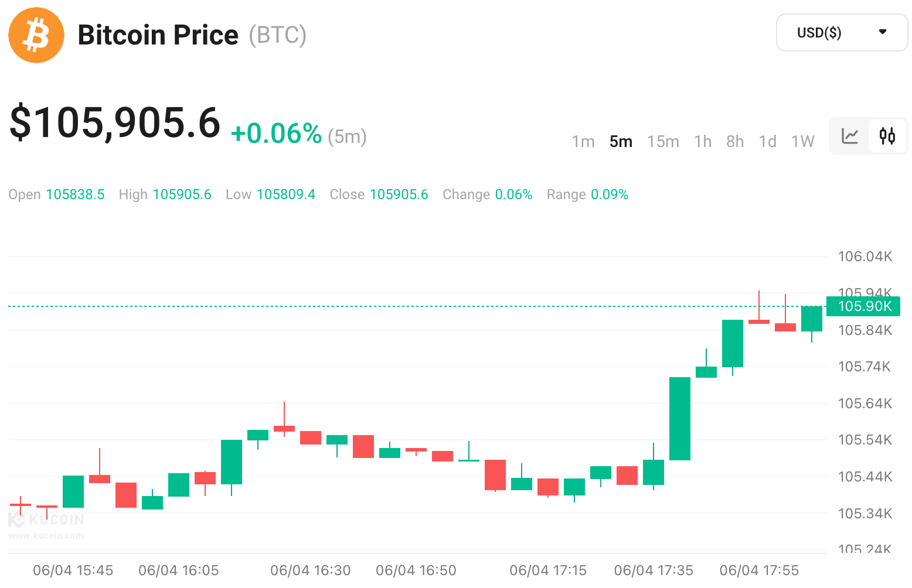Screen dimensions: 912x588
Task: Click the Bitcoin Price heading
Action: point(158,35)
